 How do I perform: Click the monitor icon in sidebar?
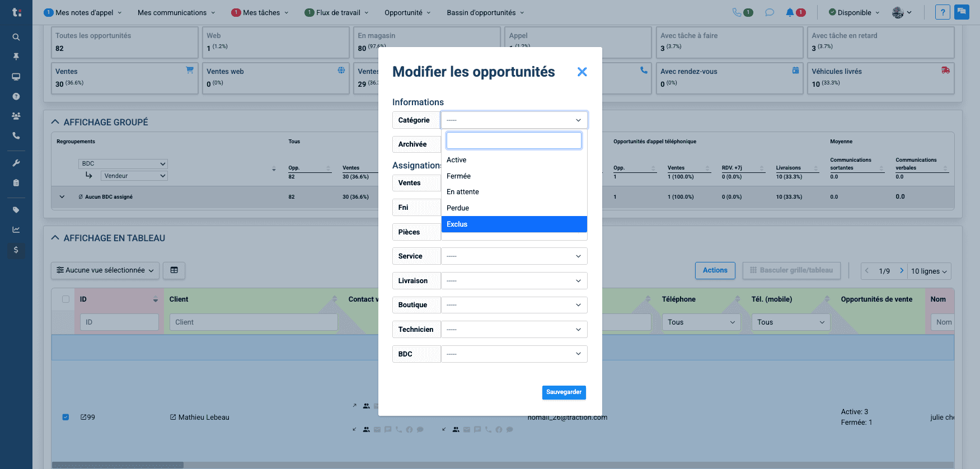(x=16, y=77)
